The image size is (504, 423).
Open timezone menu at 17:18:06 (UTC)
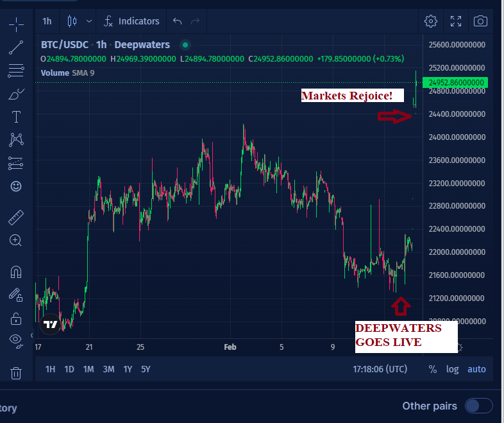380,369
